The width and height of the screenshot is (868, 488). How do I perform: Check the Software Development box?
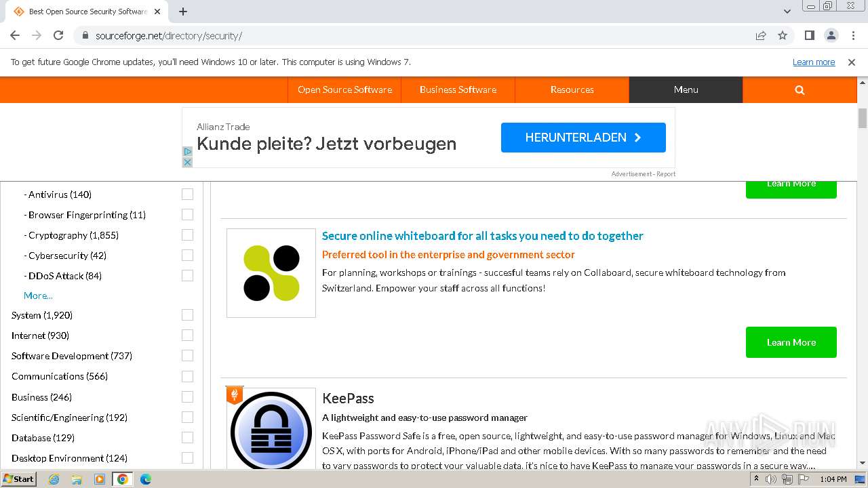(x=188, y=356)
